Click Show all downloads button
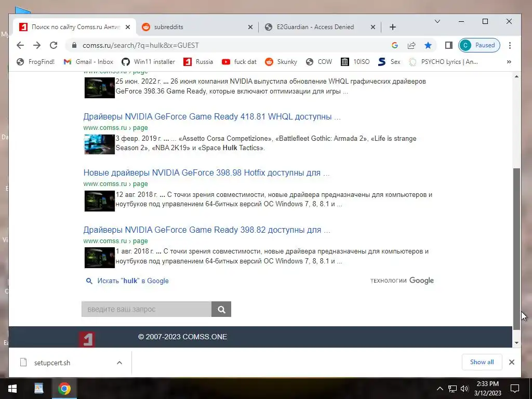Screen dimensions: 532x399 coord(482,362)
